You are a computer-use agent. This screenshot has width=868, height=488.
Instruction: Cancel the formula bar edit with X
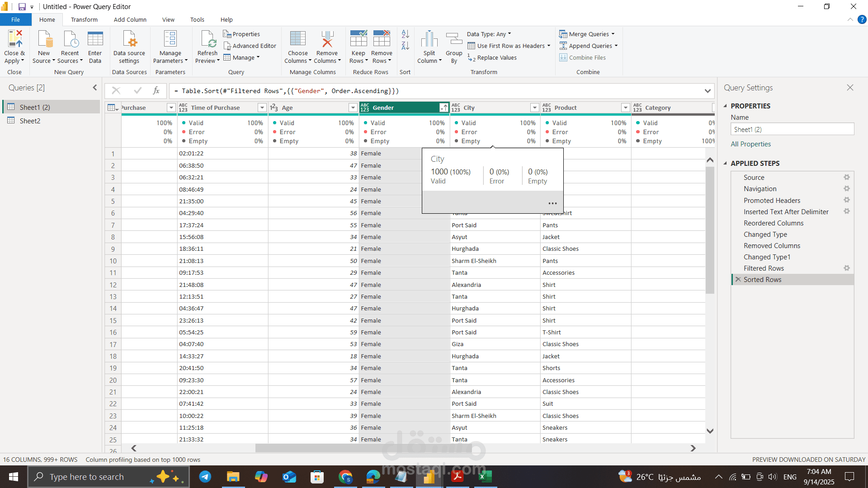point(116,91)
